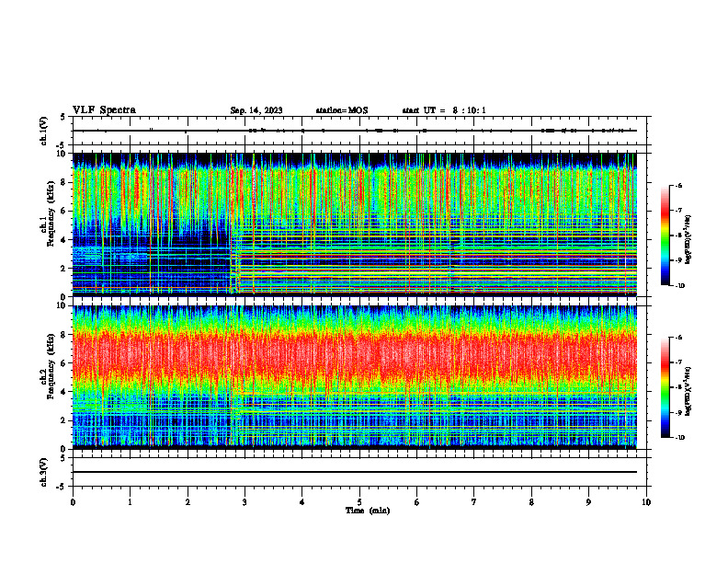Click the time axis tick label '5'

point(359,502)
